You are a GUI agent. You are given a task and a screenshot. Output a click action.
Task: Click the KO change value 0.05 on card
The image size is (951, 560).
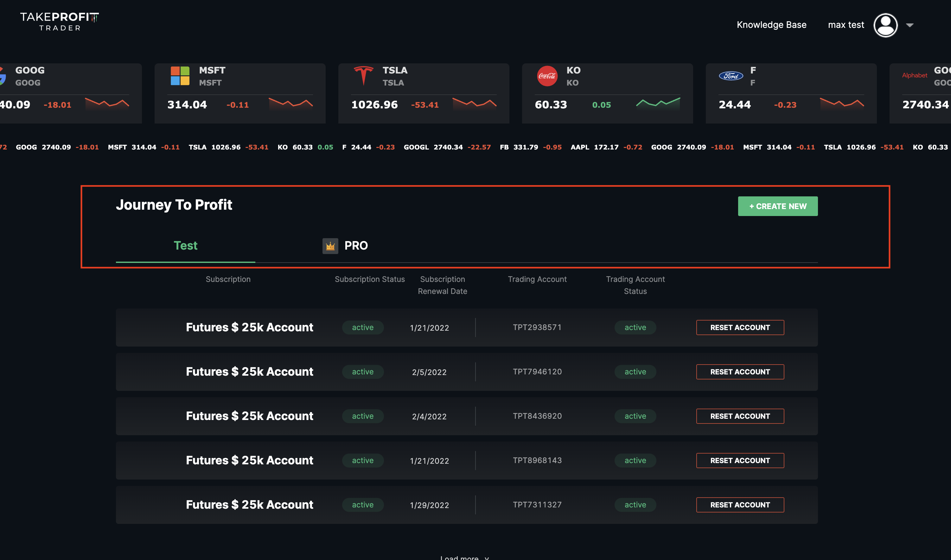click(x=602, y=105)
